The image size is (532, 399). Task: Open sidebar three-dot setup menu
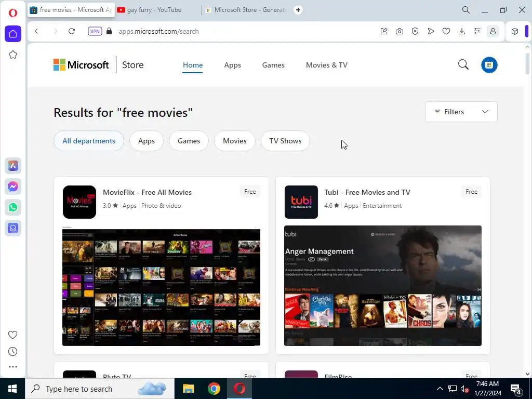point(13,367)
